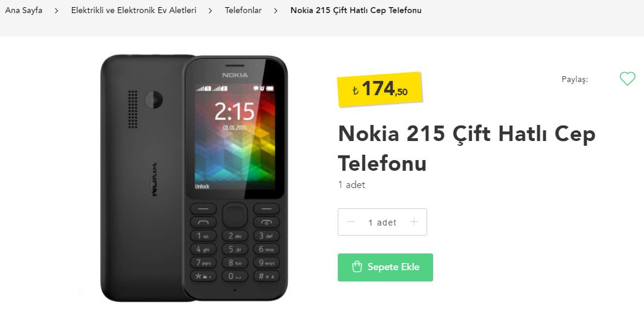Click Paylaş share label
The image size is (644, 310).
[574, 79]
